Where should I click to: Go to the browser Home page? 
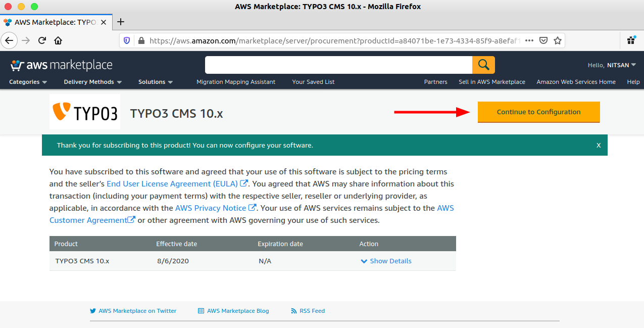pyautogui.click(x=58, y=40)
